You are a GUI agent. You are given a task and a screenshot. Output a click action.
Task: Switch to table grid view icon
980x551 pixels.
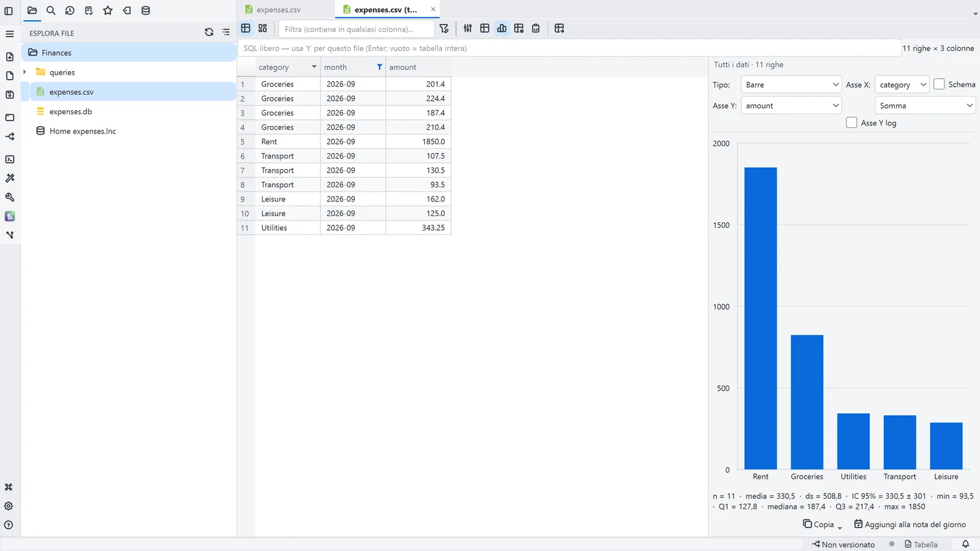click(246, 28)
